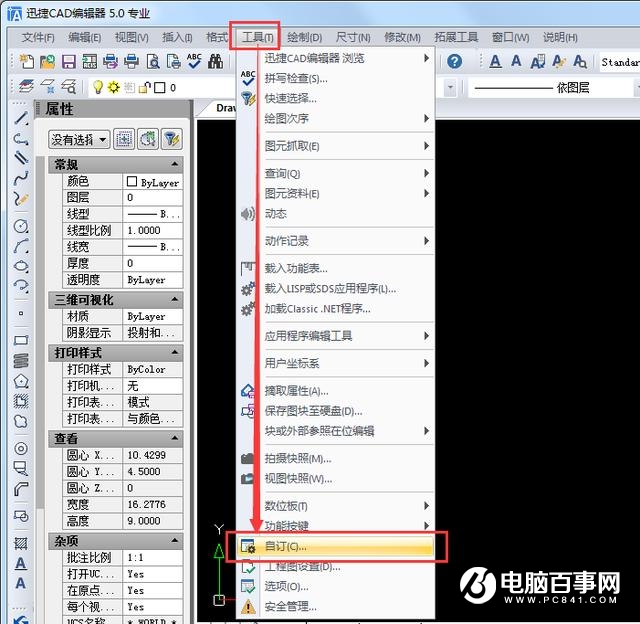
Task: Choose 安全管理... menu entry
Action: click(x=336, y=606)
